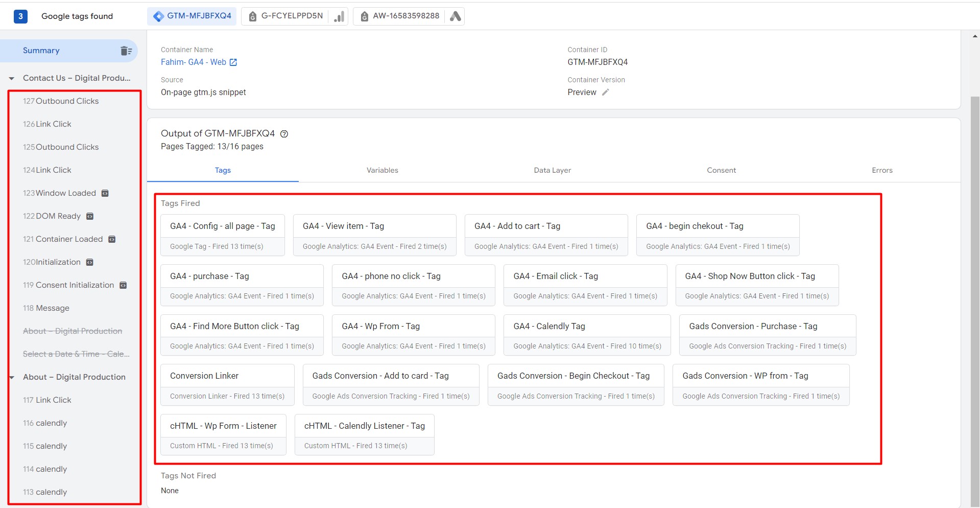Click the tag icon on the G-FCYELPPD5N chip
The image size is (980, 508).
[x=252, y=16]
